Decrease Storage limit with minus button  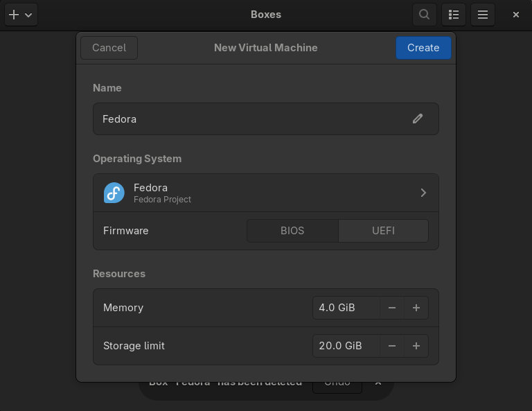(x=392, y=346)
